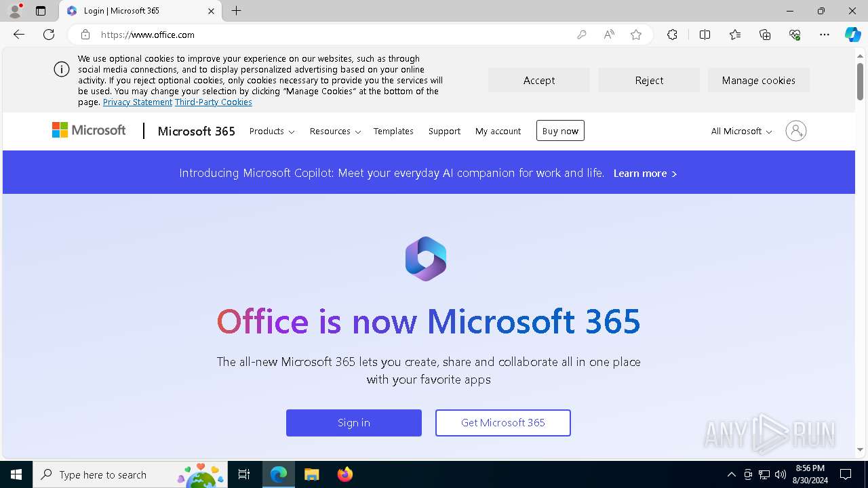
Task: Open network icon in system tray
Action: tap(764, 474)
